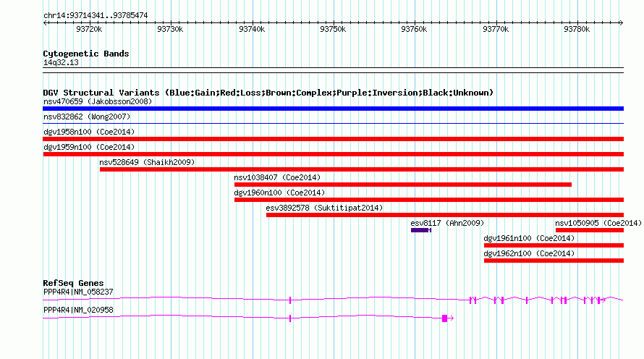Screen dimensions: 644x359
Task: Select the red dgv1960n100 loss bar
Action: (429, 200)
